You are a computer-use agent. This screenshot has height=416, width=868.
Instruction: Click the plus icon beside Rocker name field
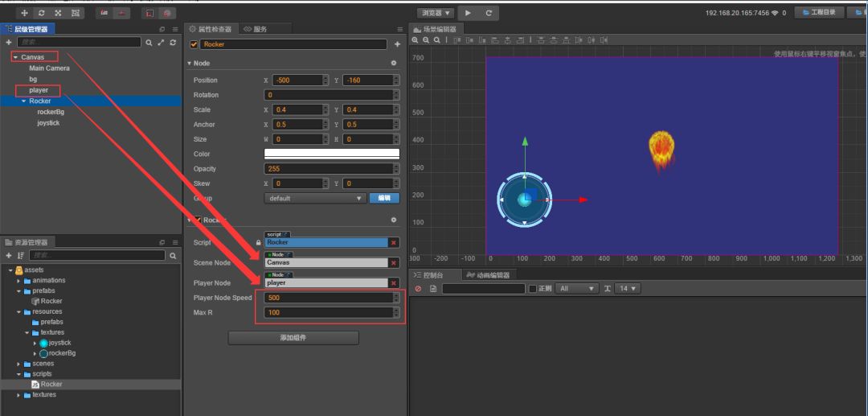[397, 44]
